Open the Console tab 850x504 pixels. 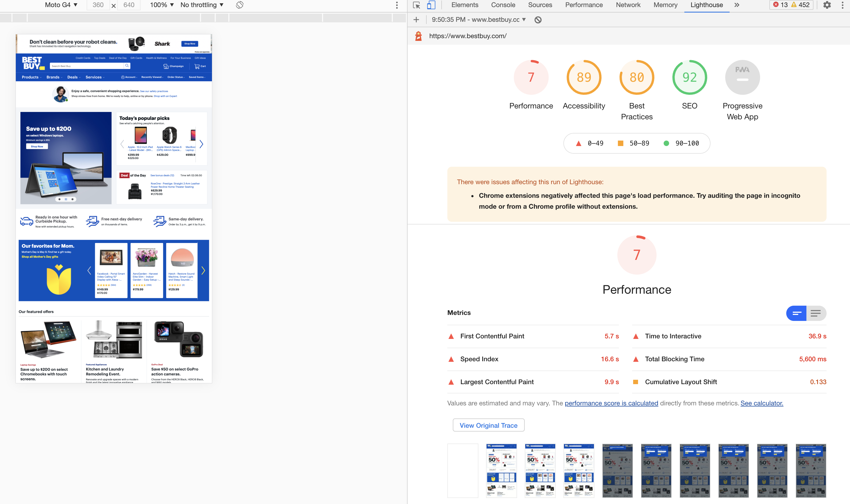pyautogui.click(x=503, y=5)
